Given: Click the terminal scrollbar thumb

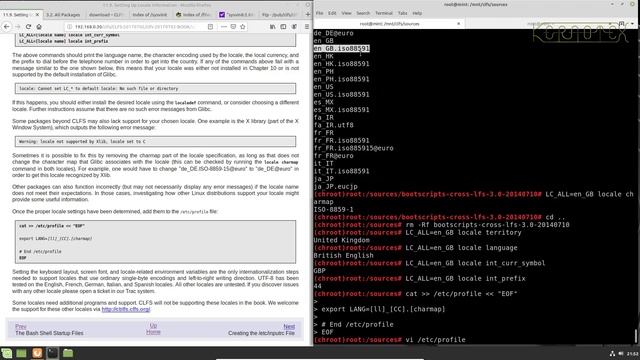Looking at the screenshot, I should (x=636, y=336).
